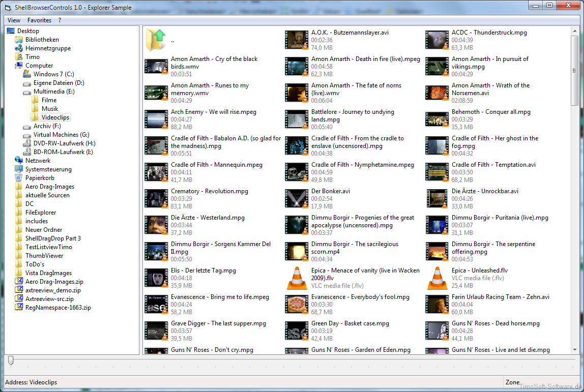584x392 pixels.
Task: Click file name Dimmu Borgir - Puritania (live).mpg
Action: (x=500, y=218)
